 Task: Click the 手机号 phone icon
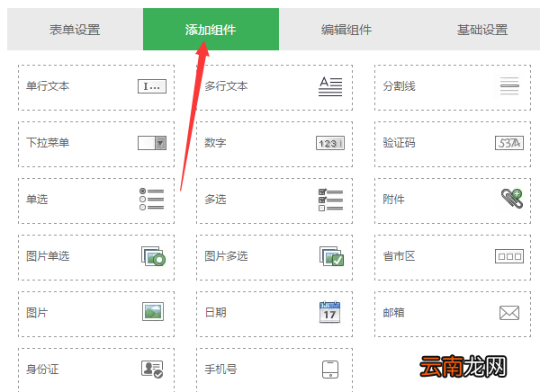click(x=330, y=370)
